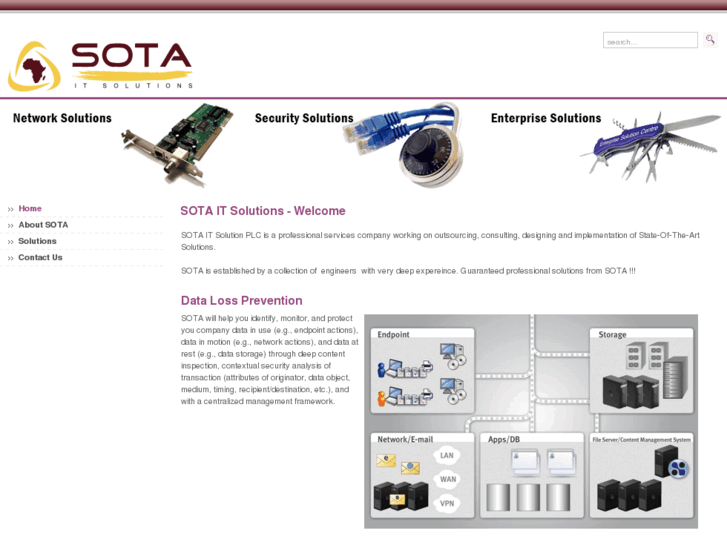727x545 pixels.
Task: Open Contact Us menu item
Action: tap(40, 257)
